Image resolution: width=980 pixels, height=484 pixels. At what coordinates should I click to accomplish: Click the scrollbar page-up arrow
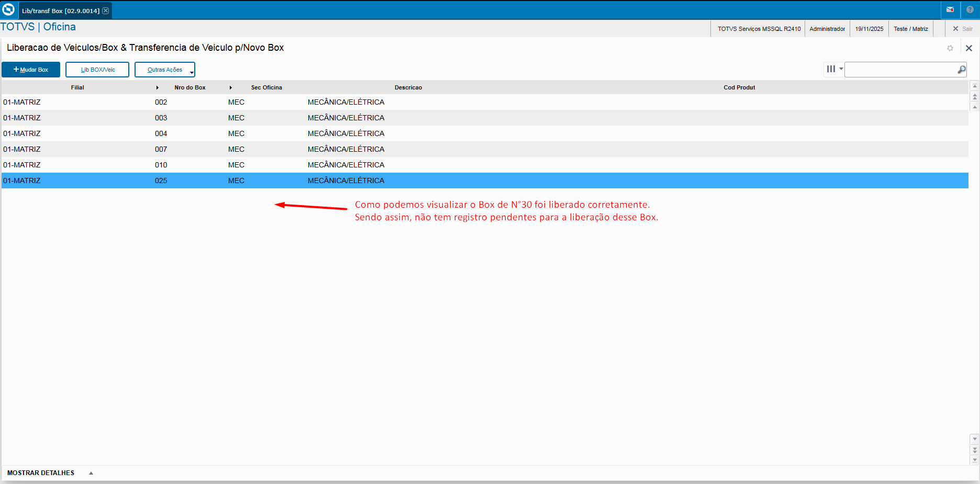point(974,96)
